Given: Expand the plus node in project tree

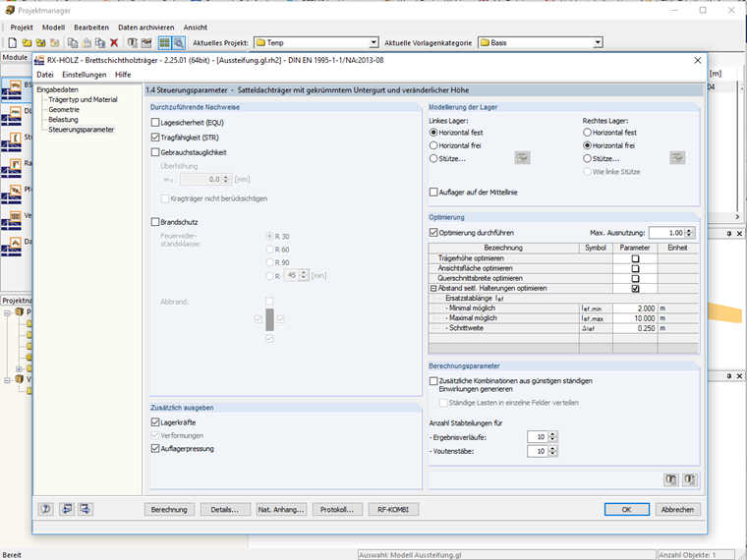Looking at the screenshot, I should 19,369.
